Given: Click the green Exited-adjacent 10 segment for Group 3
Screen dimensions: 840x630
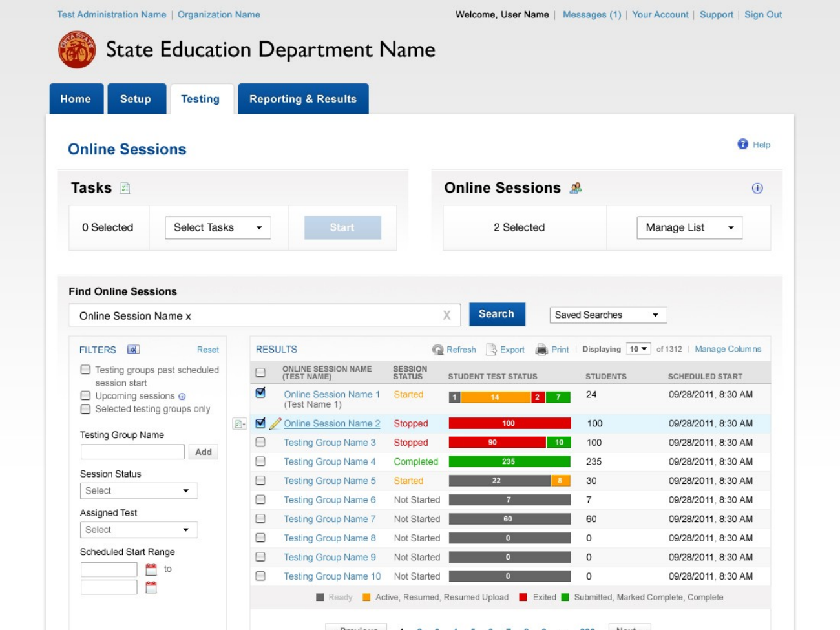Looking at the screenshot, I should (x=558, y=443).
